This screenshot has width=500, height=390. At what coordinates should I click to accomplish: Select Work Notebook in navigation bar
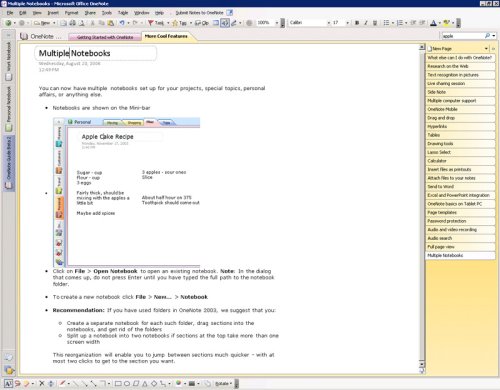(9, 61)
